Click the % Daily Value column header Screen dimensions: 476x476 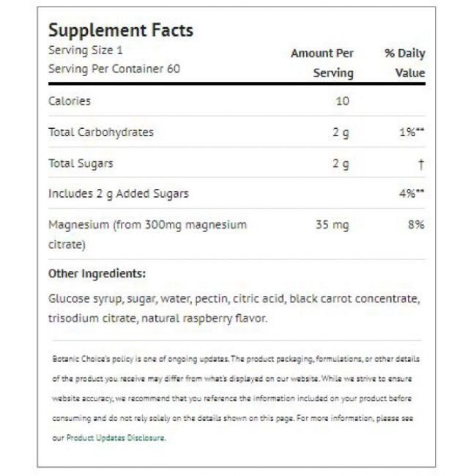405,63
